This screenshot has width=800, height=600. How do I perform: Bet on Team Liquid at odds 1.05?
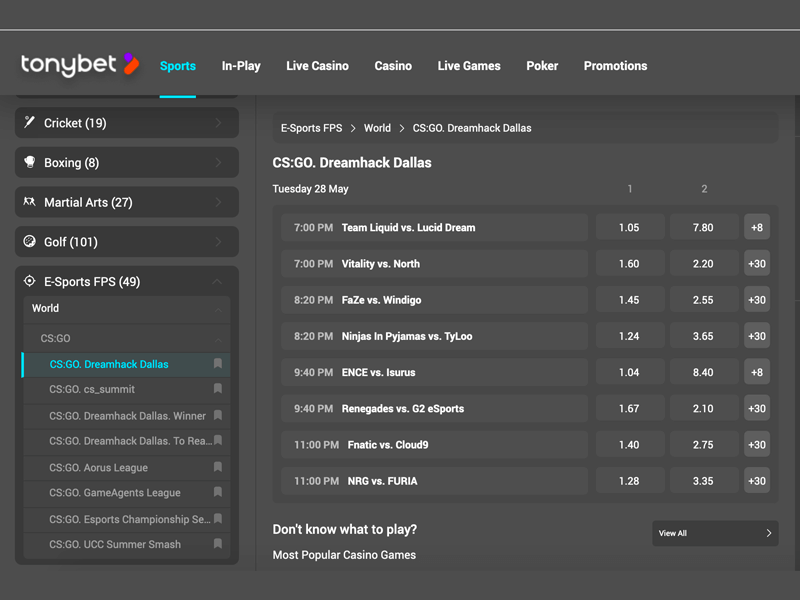(629, 228)
